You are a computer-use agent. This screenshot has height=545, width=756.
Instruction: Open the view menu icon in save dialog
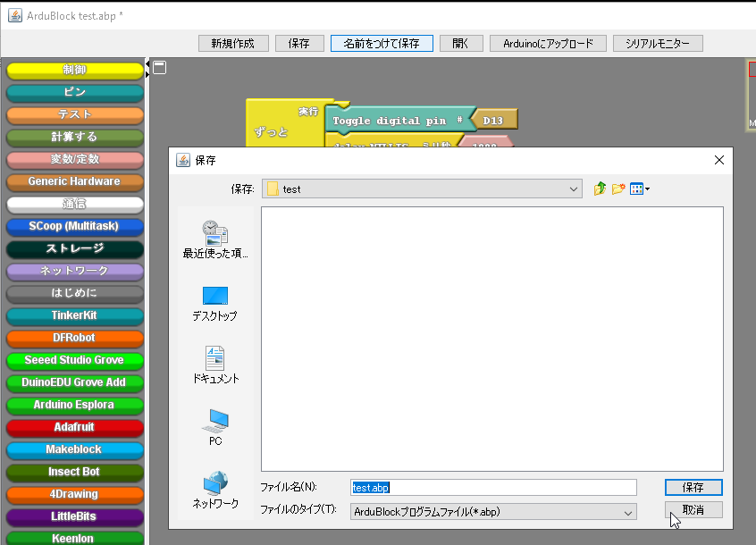pos(638,189)
